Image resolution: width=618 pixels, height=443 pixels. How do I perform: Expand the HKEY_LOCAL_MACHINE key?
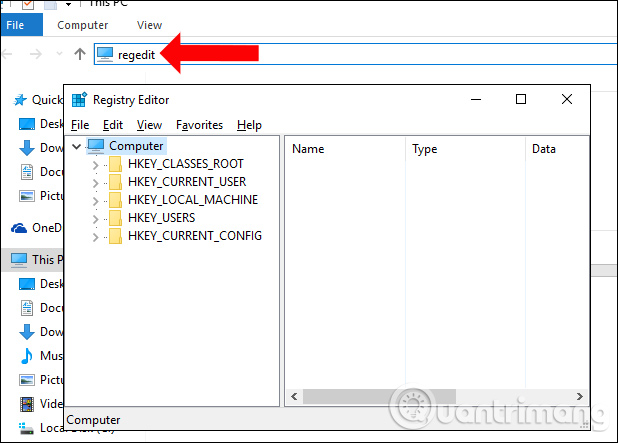(x=95, y=201)
